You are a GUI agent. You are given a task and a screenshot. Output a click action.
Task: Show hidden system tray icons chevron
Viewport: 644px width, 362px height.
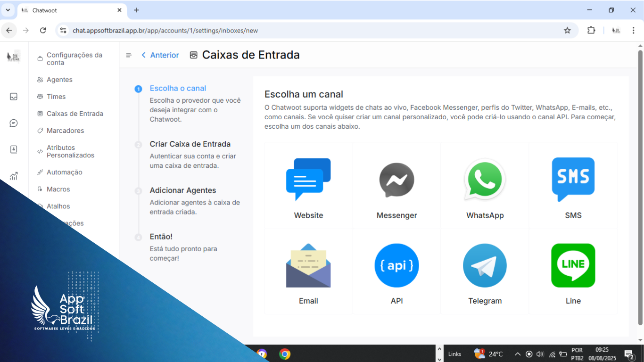(518, 354)
